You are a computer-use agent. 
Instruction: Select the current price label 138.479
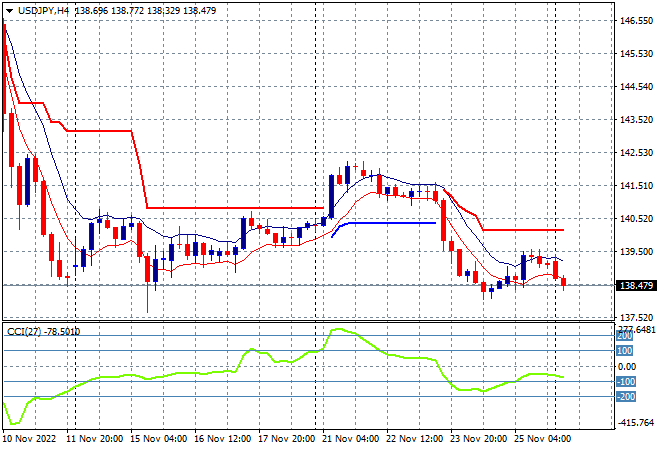point(636,286)
